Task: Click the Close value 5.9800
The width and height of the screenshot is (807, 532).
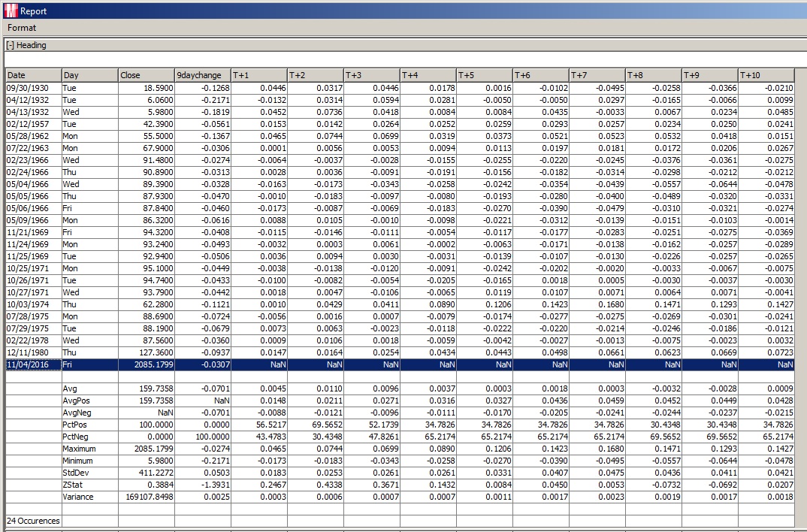Action: point(147,112)
